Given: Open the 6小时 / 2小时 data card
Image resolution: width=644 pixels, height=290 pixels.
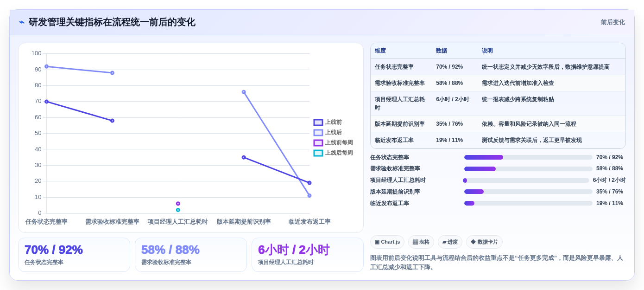Looking at the screenshot, I should 308,255.
